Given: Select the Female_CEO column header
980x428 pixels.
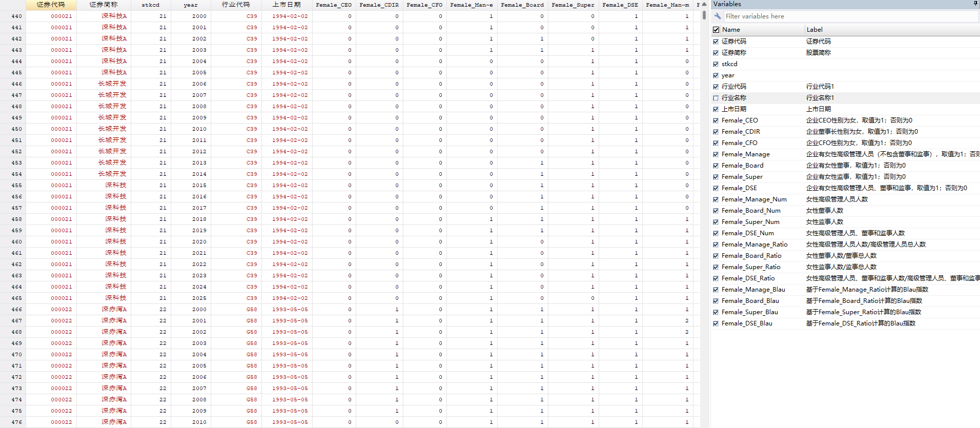Looking at the screenshot, I should coord(334,5).
